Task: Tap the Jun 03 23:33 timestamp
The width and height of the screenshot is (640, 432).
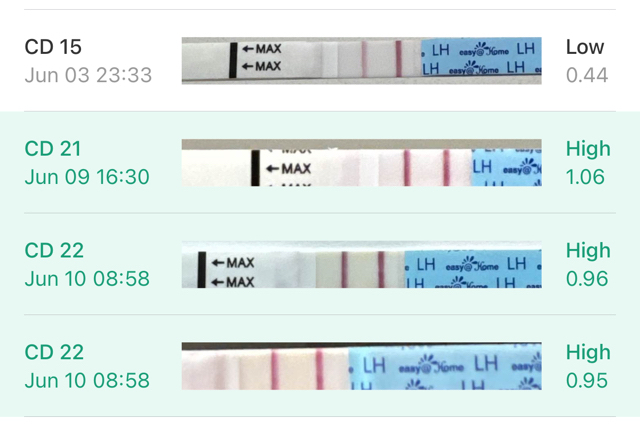Action: [88, 75]
